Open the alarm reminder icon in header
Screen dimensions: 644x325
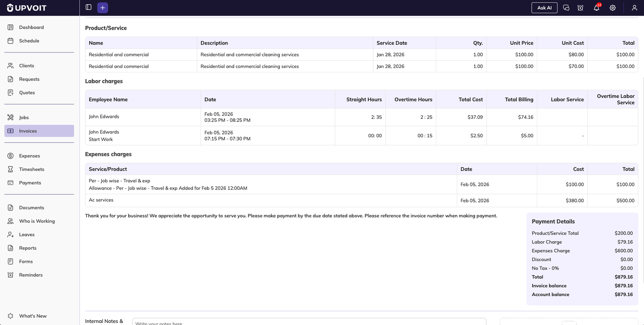580,8
